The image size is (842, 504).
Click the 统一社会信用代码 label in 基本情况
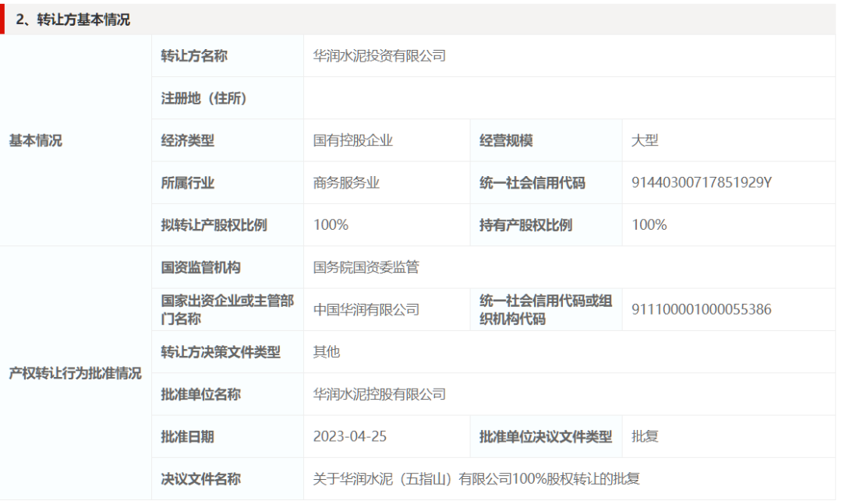pyautogui.click(x=532, y=183)
